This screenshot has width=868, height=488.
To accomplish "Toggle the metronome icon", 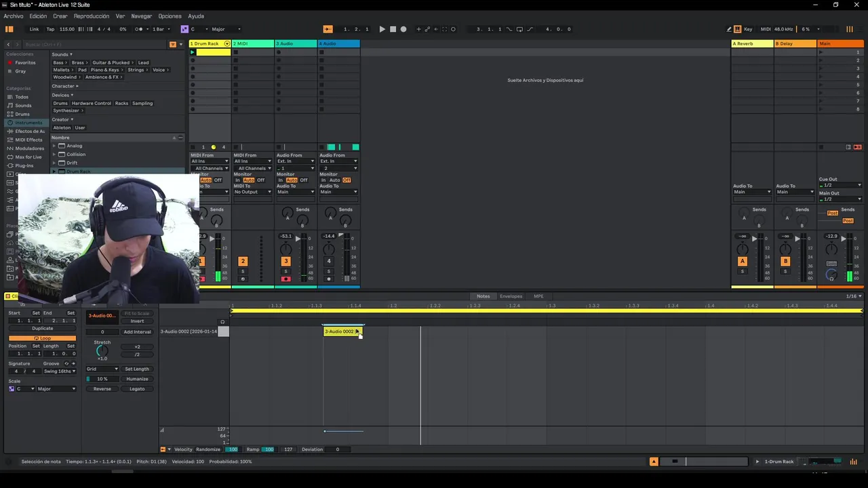I will click(139, 29).
